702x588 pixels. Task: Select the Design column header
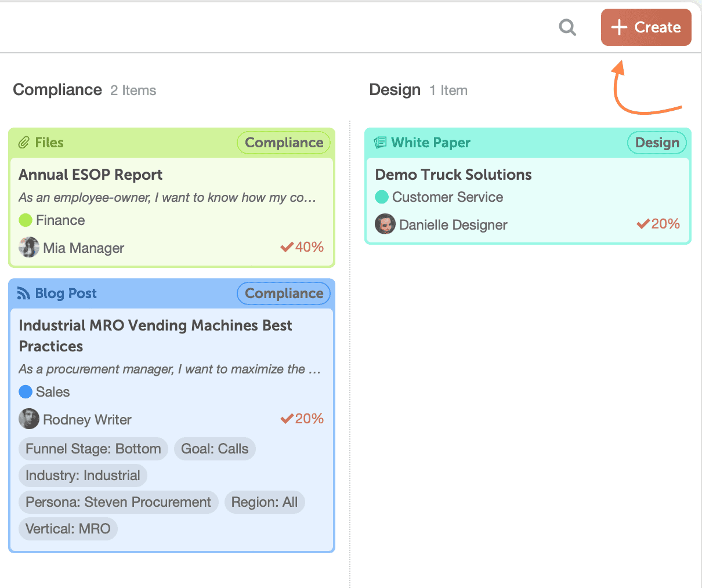[395, 90]
